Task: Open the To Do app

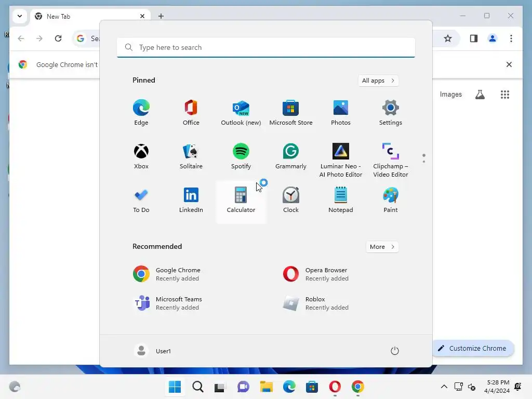Action: coord(141,200)
